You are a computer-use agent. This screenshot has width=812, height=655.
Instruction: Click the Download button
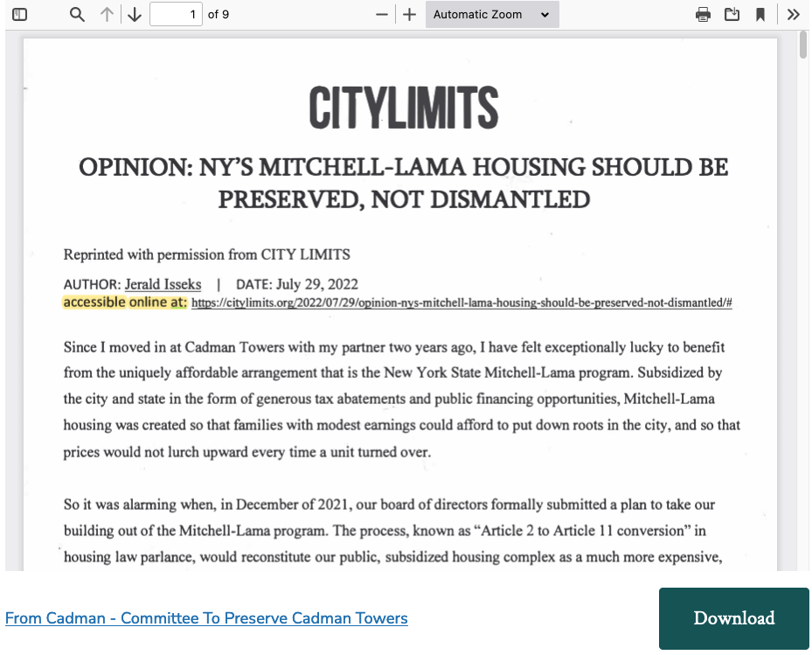pos(734,618)
